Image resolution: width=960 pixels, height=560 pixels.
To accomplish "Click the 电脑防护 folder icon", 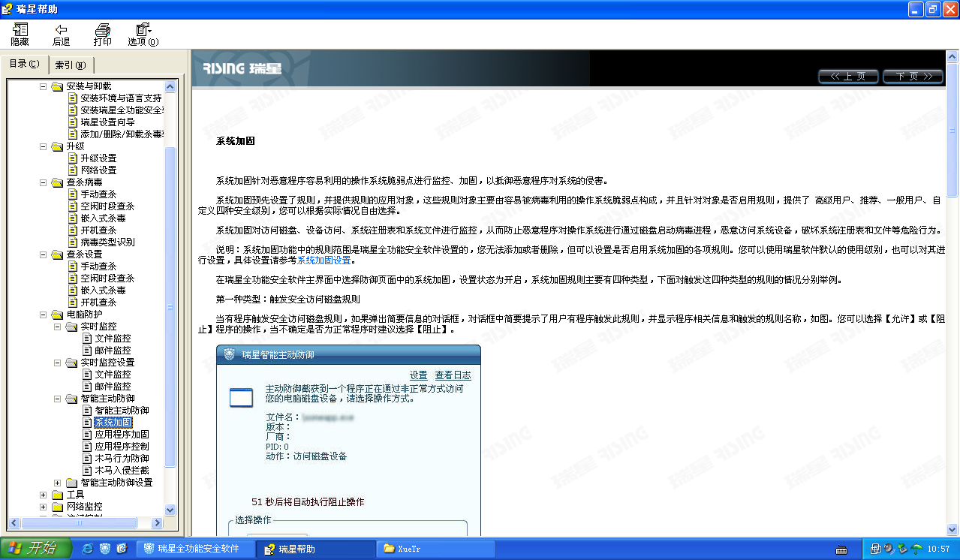I will coord(57,315).
